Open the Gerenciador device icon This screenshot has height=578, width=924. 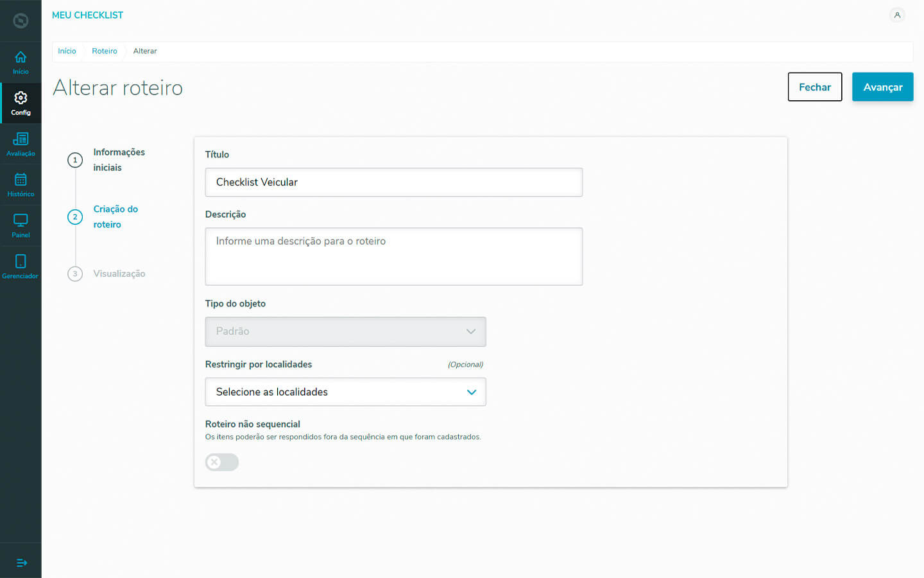21,267
